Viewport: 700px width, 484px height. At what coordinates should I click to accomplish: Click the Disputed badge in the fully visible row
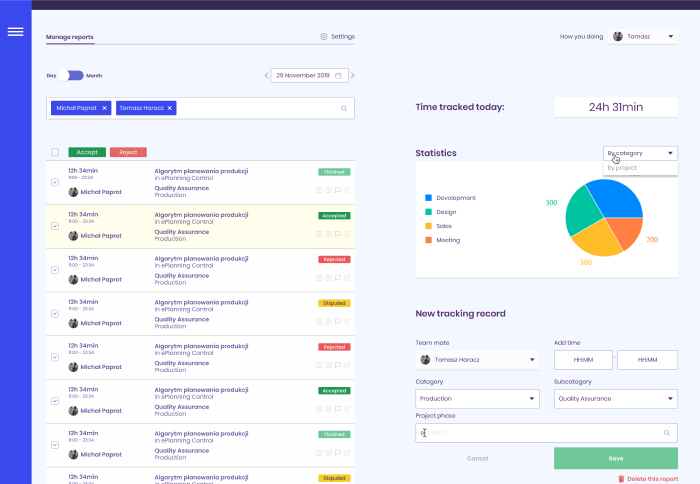click(x=334, y=303)
